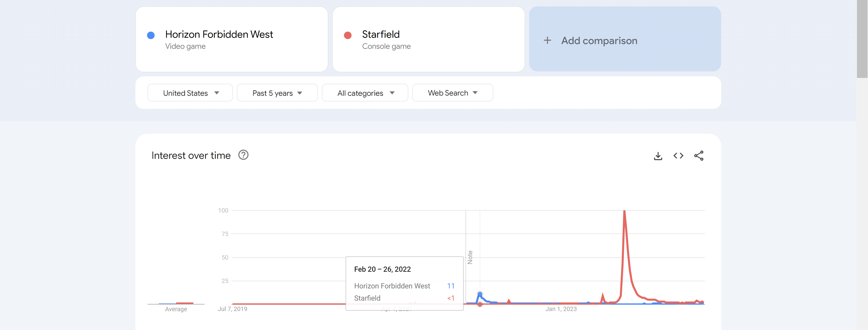Click the Starfield peak at 100
This screenshot has height=330, width=868.
click(x=624, y=211)
